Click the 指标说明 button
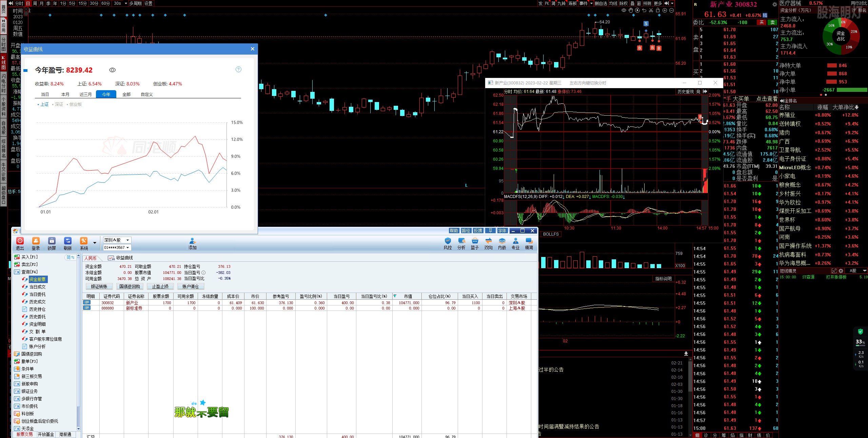Image resolution: width=868 pixels, height=438 pixels. pyautogui.click(x=664, y=279)
